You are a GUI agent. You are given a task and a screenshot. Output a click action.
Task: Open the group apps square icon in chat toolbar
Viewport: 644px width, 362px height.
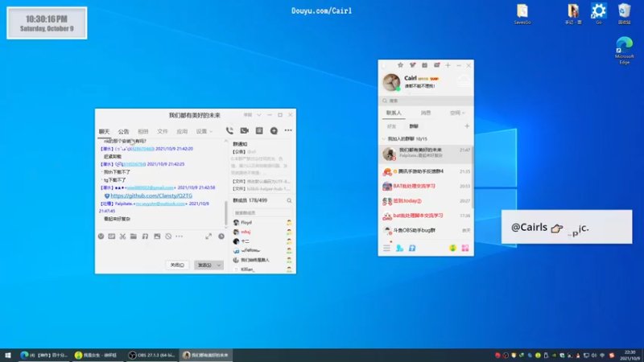pyautogui.click(x=259, y=130)
